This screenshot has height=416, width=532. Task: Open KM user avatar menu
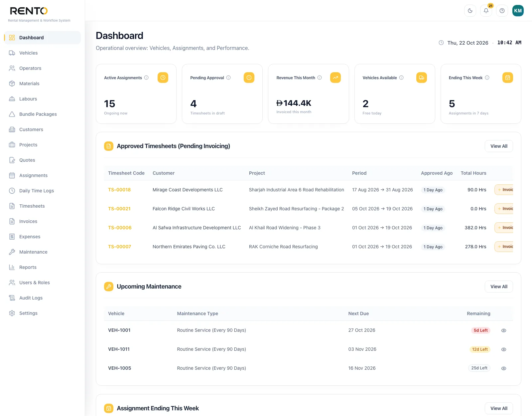pos(518,11)
